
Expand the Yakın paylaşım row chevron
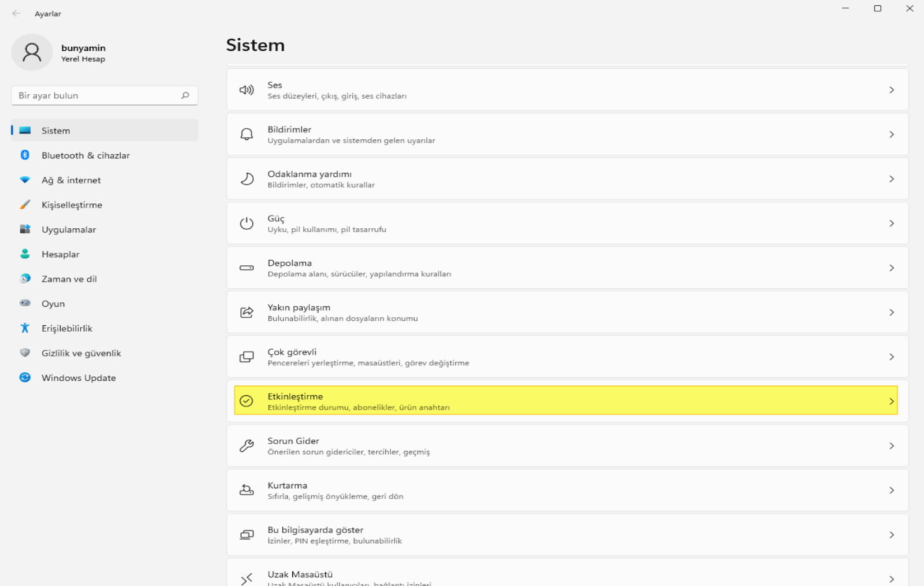[892, 313]
